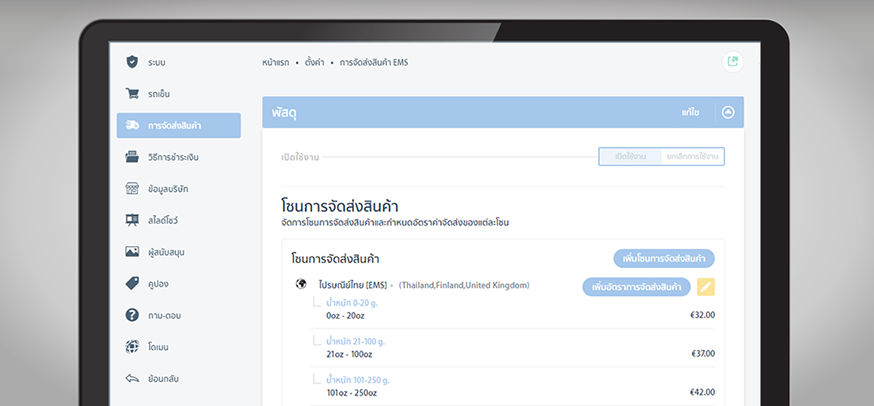
Task: Select the เปิดใช้งาน toggle option
Action: [x=630, y=157]
